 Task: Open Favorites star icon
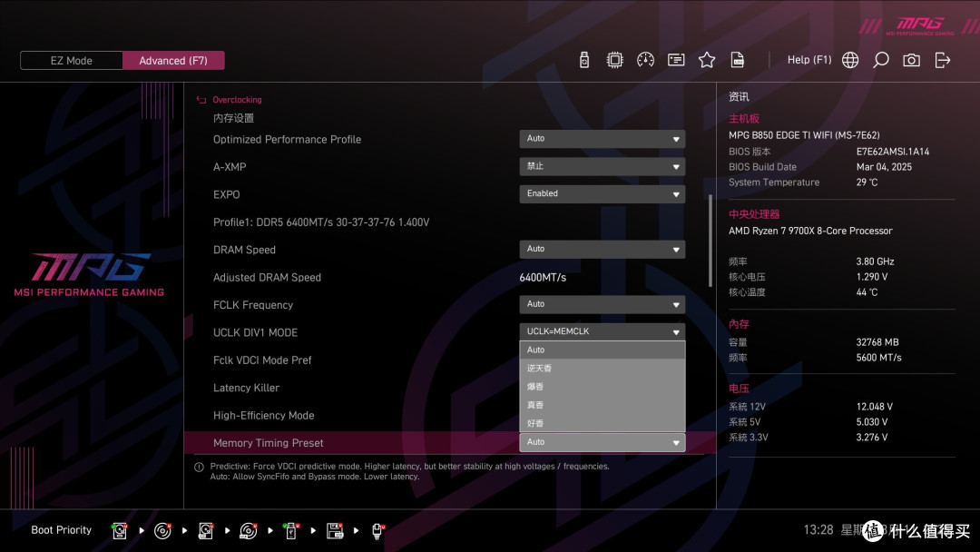click(x=706, y=60)
